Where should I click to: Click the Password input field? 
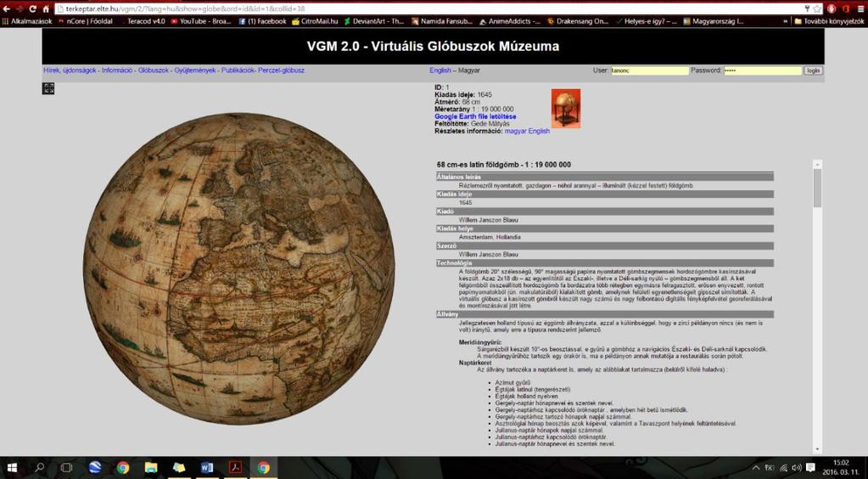point(763,70)
